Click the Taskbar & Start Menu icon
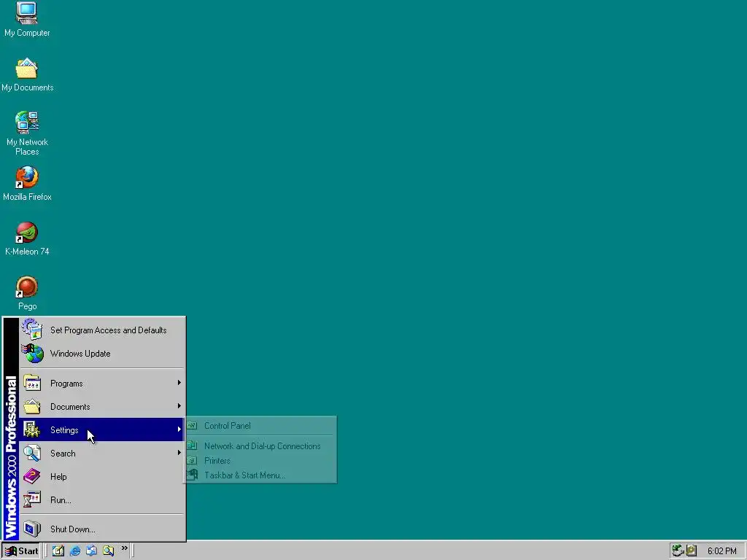The height and width of the screenshot is (560, 747). (x=193, y=475)
